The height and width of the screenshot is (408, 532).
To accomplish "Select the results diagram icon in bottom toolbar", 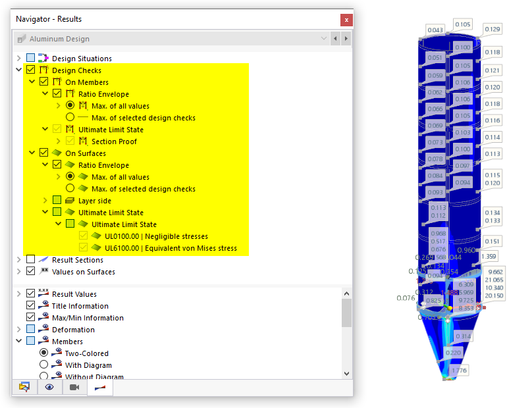I will pyautogui.click(x=100, y=387).
